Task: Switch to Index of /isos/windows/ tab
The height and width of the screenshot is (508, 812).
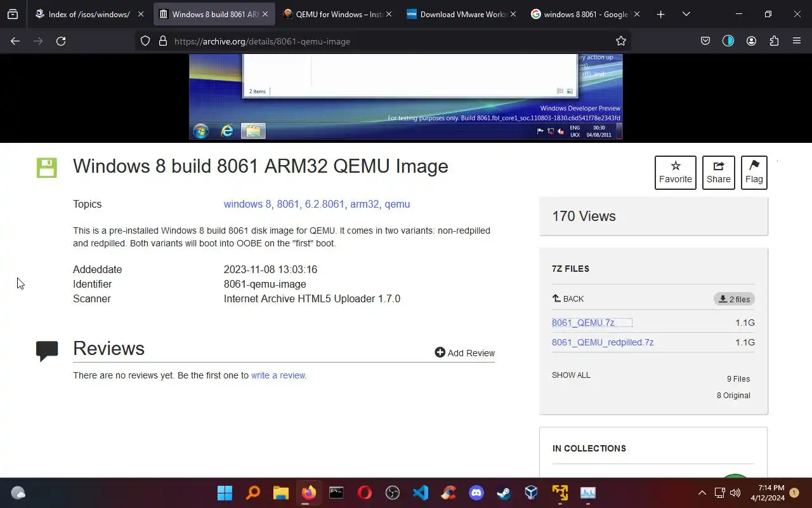Action: pyautogui.click(x=89, y=14)
